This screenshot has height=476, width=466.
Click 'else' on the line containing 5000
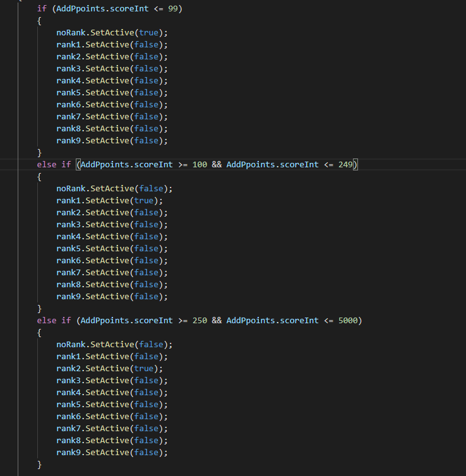click(46, 320)
